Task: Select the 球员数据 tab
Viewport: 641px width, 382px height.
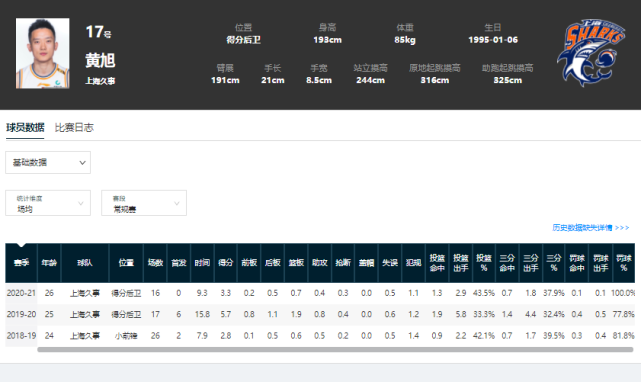Action: click(x=25, y=128)
